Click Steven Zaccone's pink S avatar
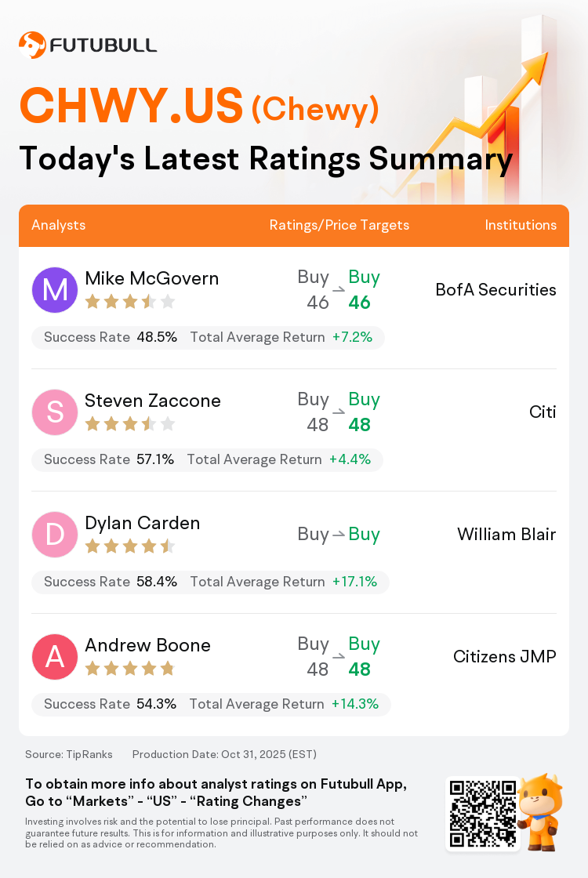Image resolution: width=588 pixels, height=878 pixels. 55,412
